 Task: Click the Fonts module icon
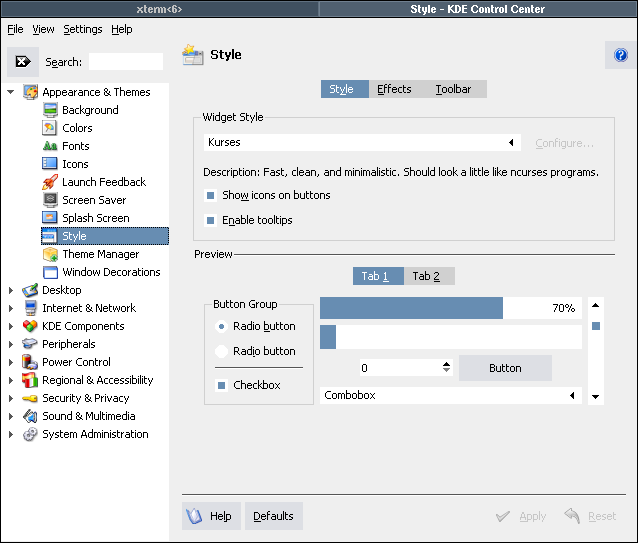point(50,146)
